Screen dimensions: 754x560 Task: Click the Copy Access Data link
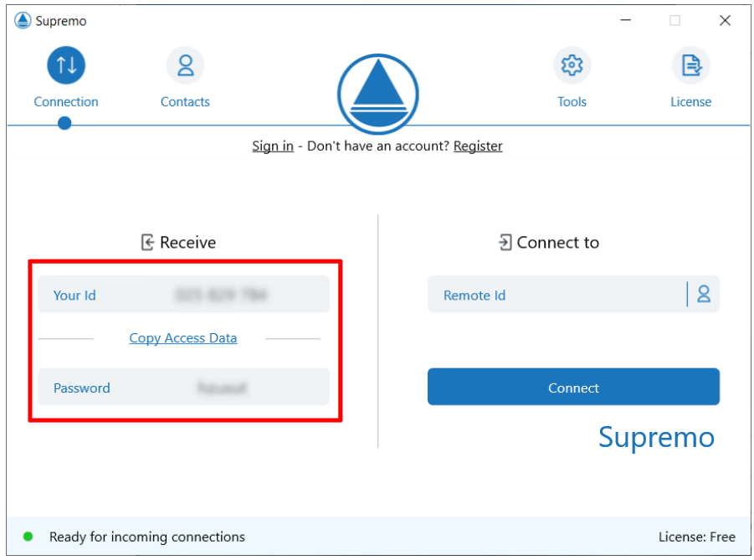pos(183,338)
